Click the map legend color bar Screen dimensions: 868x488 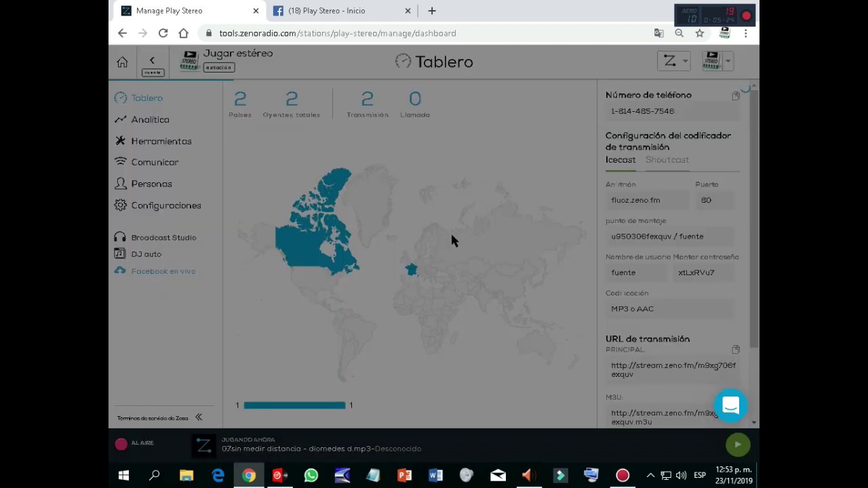294,405
